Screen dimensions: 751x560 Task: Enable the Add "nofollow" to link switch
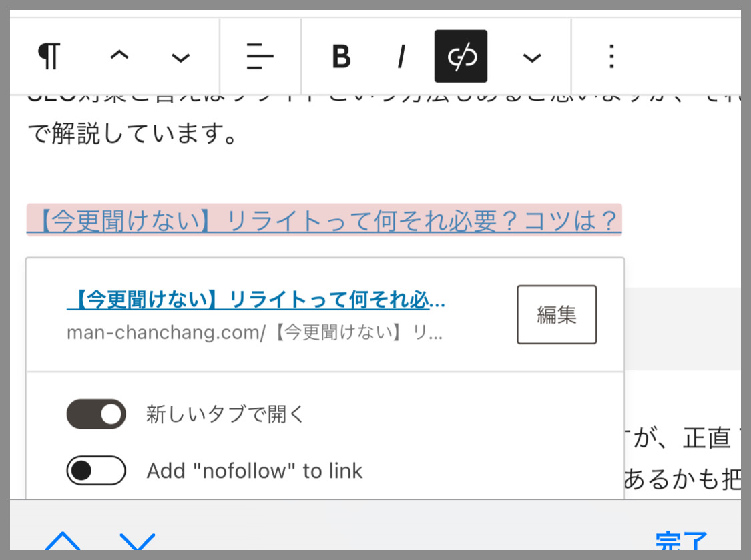point(96,471)
